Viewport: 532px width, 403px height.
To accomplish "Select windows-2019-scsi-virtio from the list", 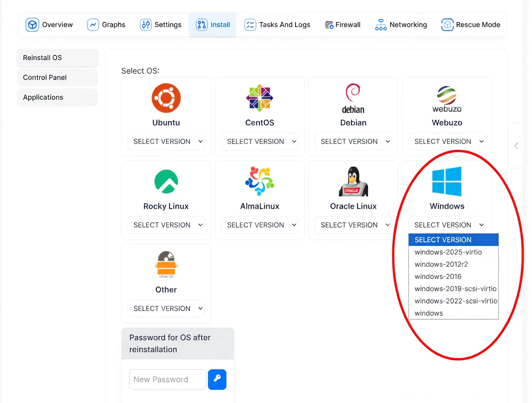I will 455,288.
